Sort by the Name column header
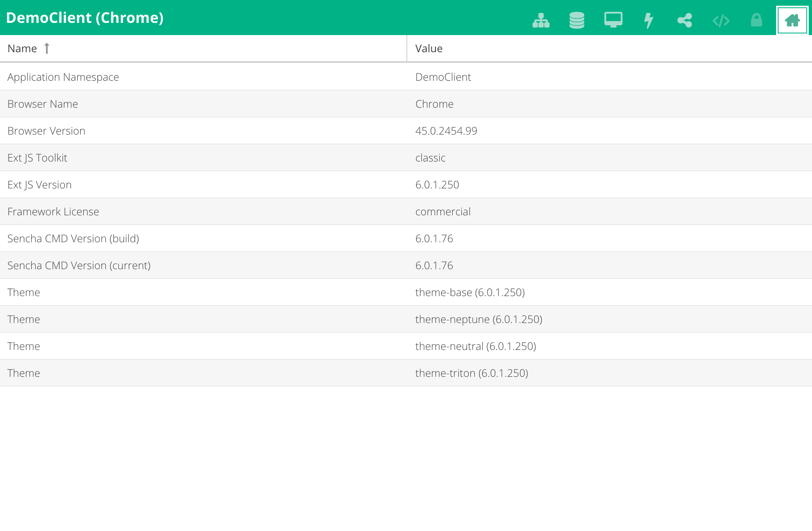Screen dimensions: 812x531 click(x=203, y=49)
